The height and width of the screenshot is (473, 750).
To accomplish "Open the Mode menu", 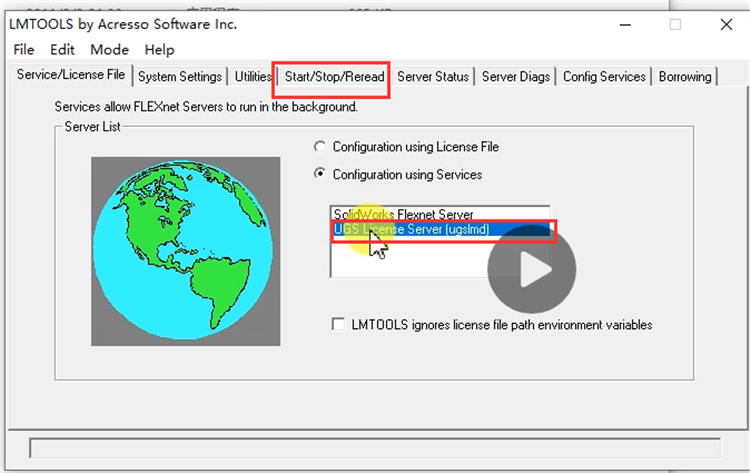I will click(x=110, y=50).
